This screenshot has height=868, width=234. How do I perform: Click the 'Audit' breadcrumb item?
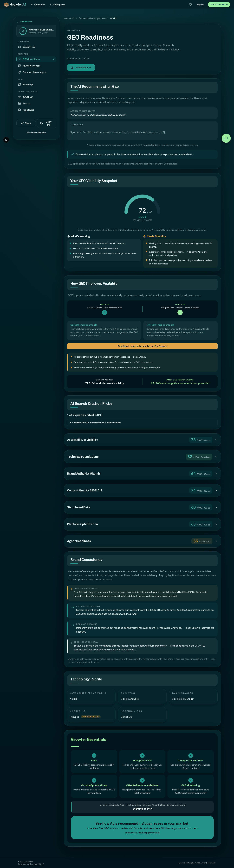point(113,18)
